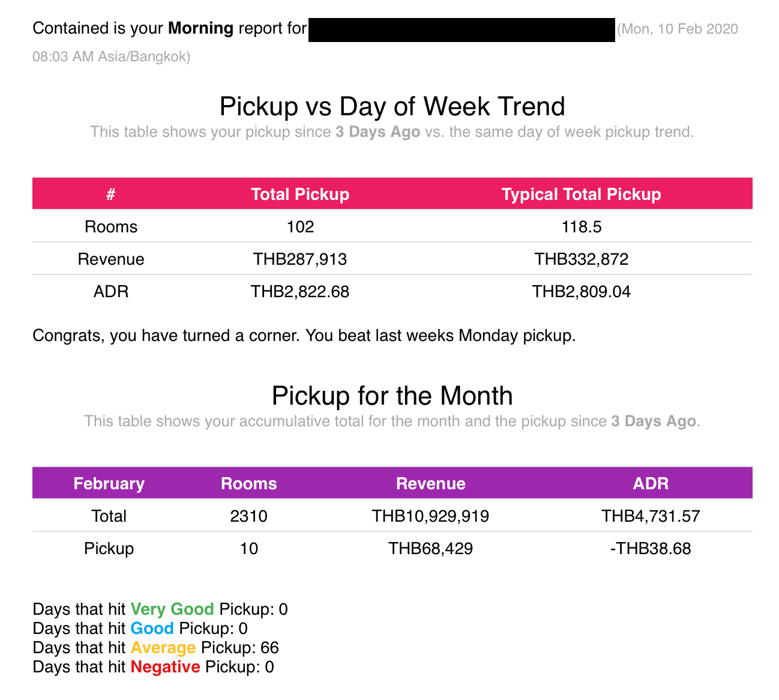The image size is (779, 700).
Task: Select the Rooms row label
Action: 111,226
